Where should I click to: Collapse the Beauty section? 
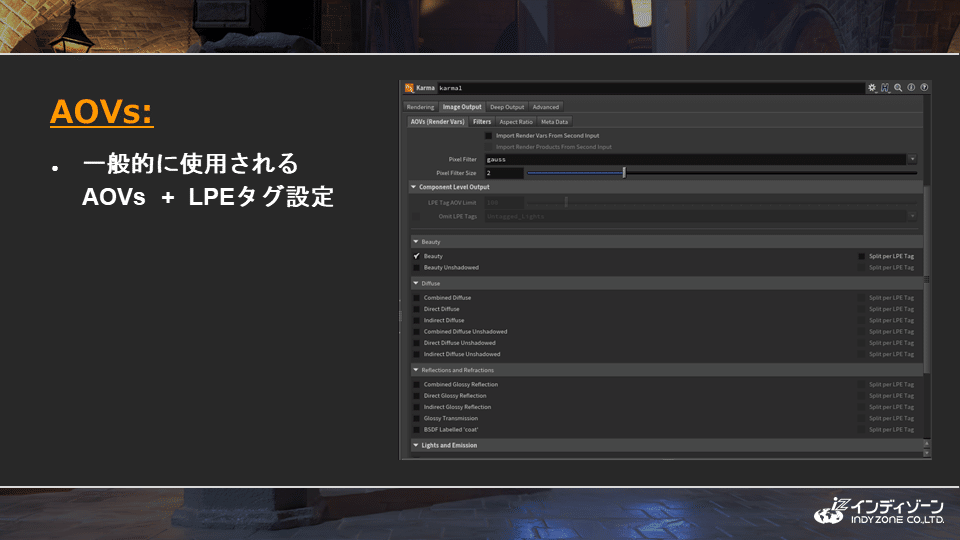(x=416, y=242)
